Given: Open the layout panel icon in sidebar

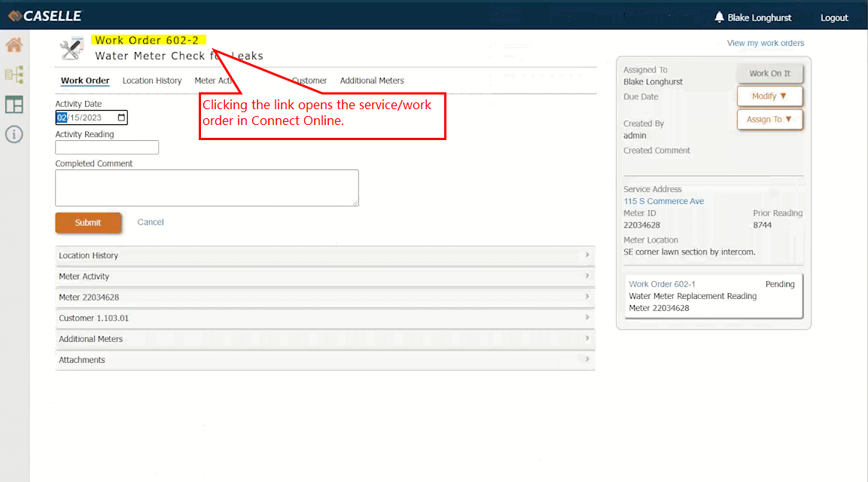Looking at the screenshot, I should 14,105.
